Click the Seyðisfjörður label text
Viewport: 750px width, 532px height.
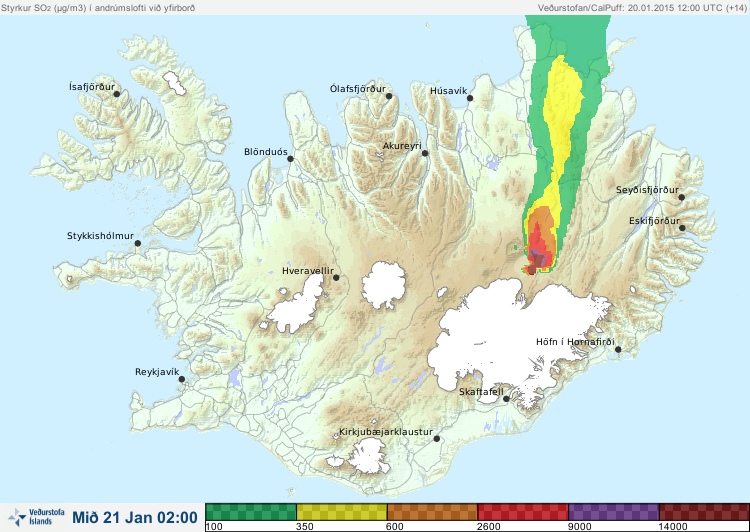tap(647, 190)
